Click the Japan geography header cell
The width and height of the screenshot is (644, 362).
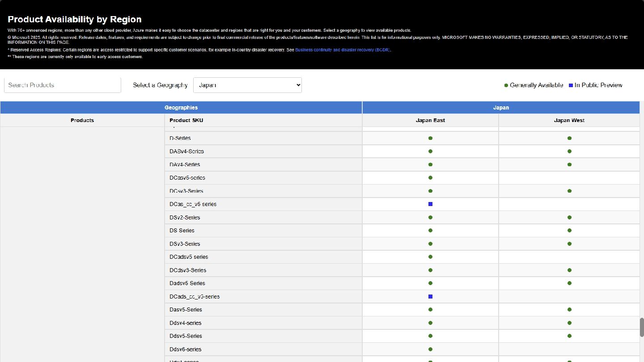pyautogui.click(x=501, y=108)
